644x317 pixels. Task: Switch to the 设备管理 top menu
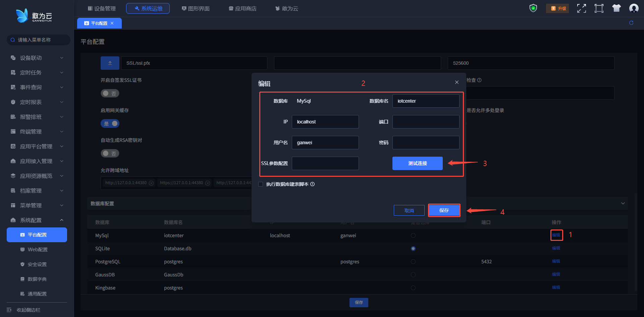click(x=102, y=8)
